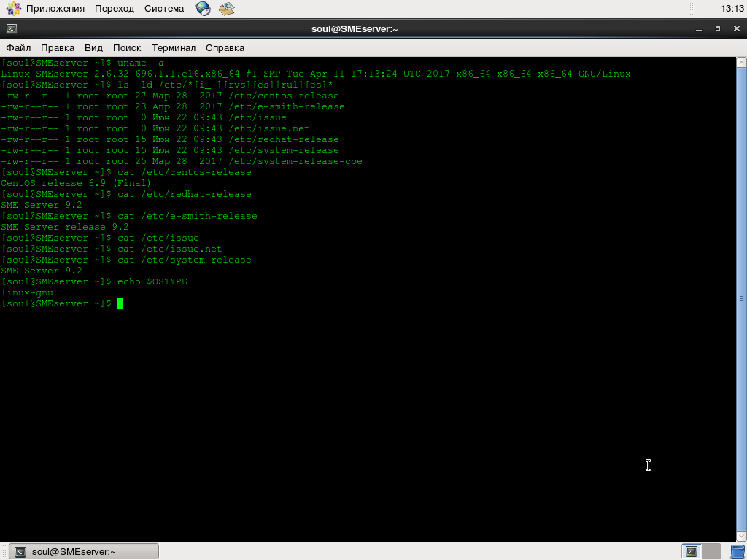This screenshot has width=747, height=560.
Task: Open the Поиск menu
Action: coord(127,47)
